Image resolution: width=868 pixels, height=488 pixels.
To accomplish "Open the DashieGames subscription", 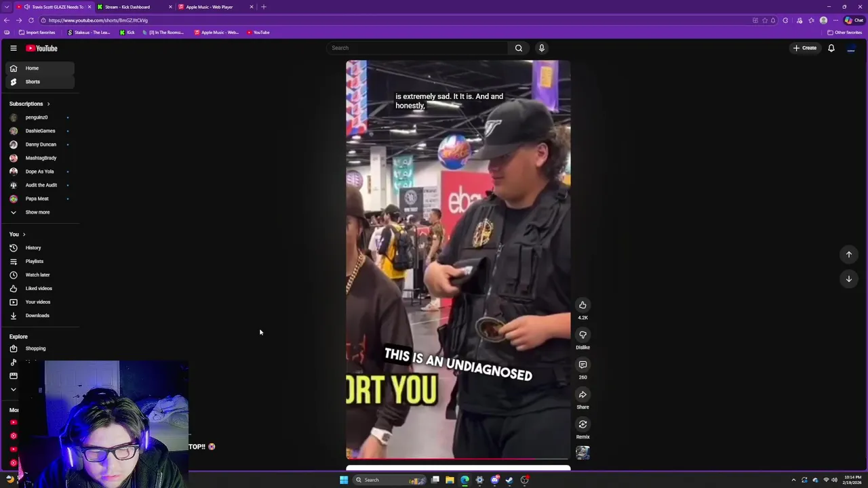I will click(40, 131).
